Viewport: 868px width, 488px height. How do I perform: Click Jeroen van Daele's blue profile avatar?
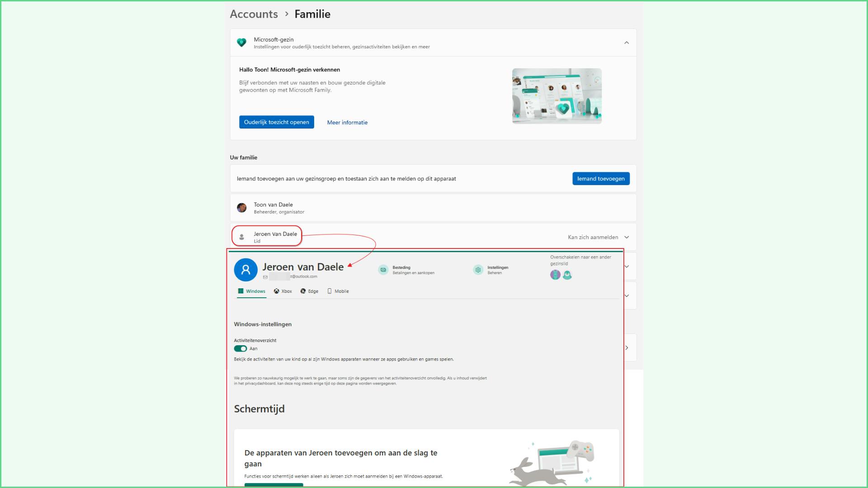(245, 270)
